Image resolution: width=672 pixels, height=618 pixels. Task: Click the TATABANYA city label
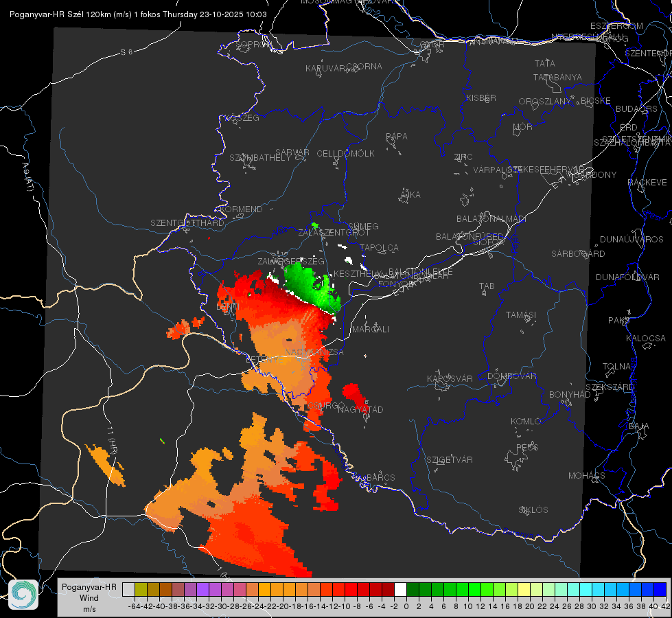tap(557, 77)
